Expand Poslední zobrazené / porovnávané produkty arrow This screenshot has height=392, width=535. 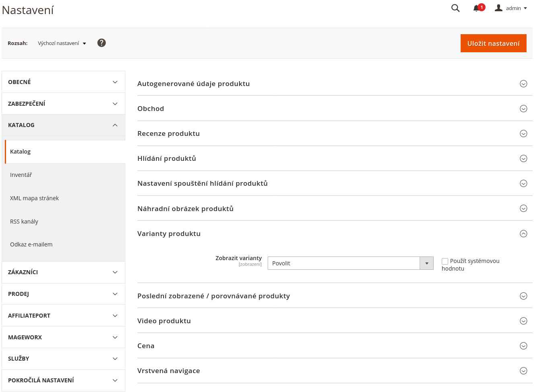[x=523, y=296]
